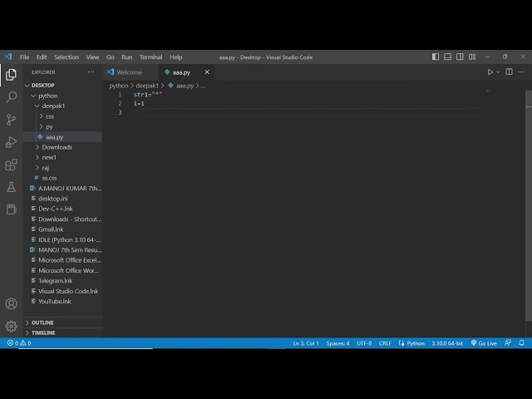Select aaa.py in Explorer tree
This screenshot has width=532, height=399.
(x=62, y=137)
